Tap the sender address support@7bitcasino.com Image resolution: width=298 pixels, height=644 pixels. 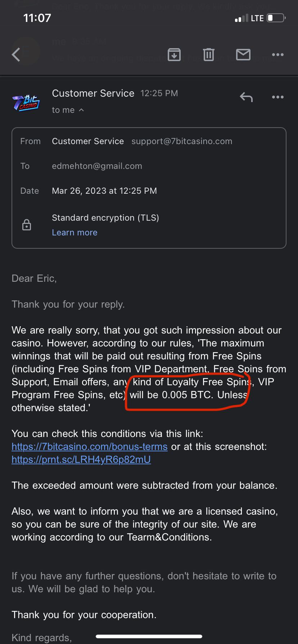182,141
